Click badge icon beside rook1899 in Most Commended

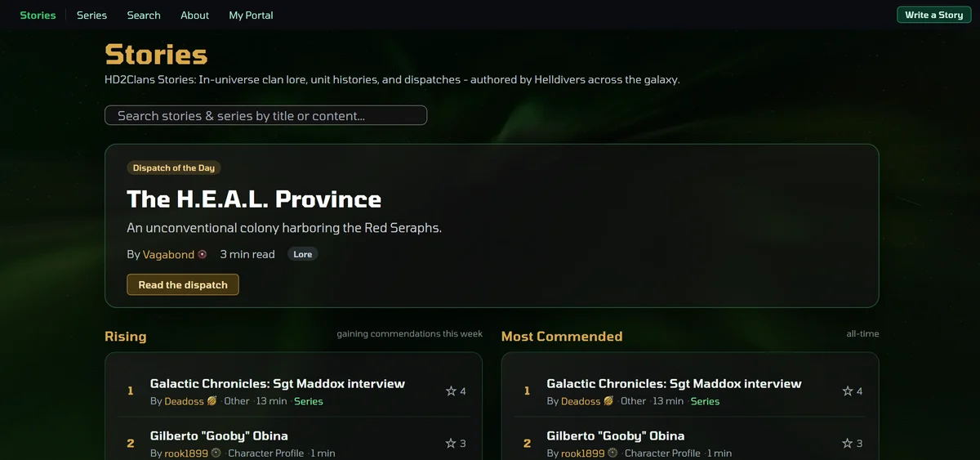pyautogui.click(x=612, y=453)
